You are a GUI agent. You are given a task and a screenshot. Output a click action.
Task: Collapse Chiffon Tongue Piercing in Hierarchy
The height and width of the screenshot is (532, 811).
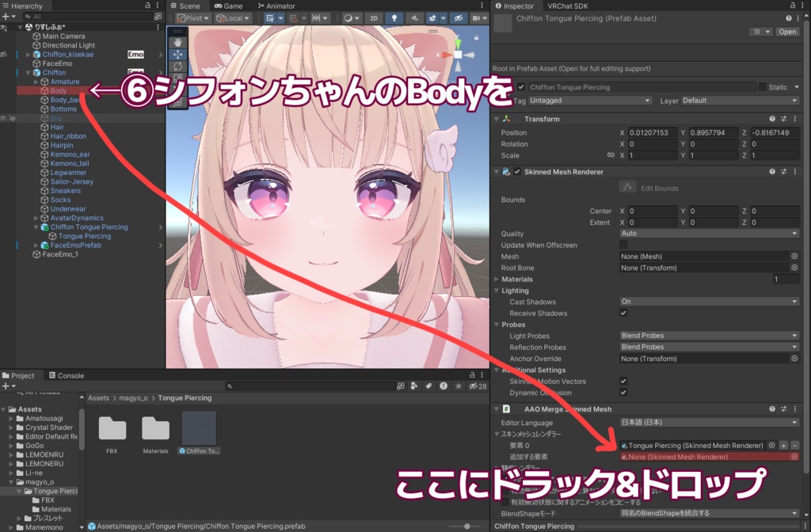[36, 227]
